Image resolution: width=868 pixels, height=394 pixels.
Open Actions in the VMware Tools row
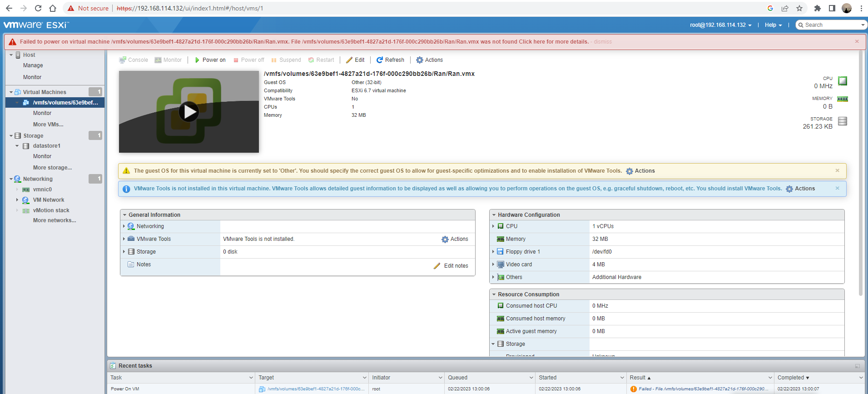coord(455,239)
